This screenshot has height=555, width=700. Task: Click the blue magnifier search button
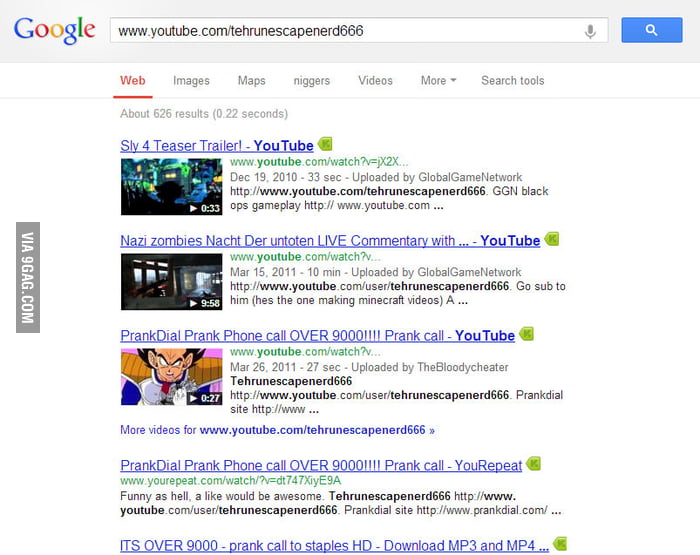(651, 30)
